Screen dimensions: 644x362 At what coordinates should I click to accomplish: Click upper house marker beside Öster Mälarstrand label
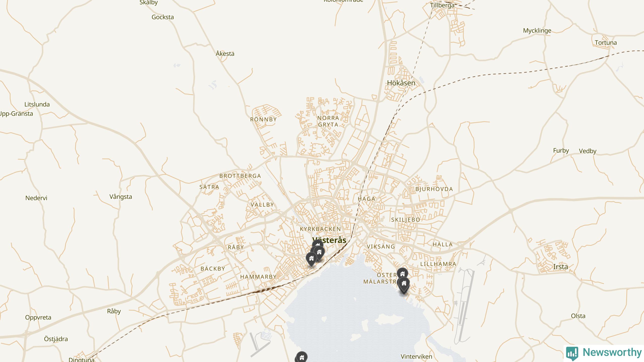403,274
